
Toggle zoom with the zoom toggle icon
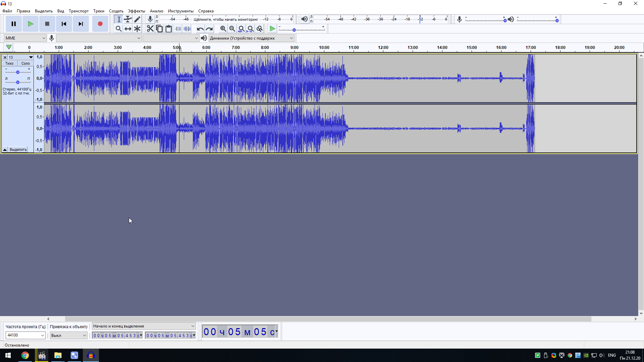coord(259,29)
